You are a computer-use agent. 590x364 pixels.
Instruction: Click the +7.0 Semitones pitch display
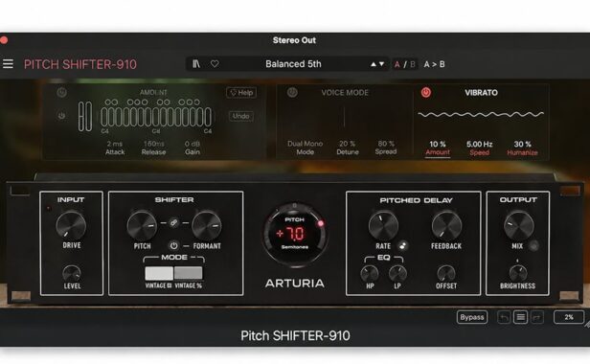[295, 234]
